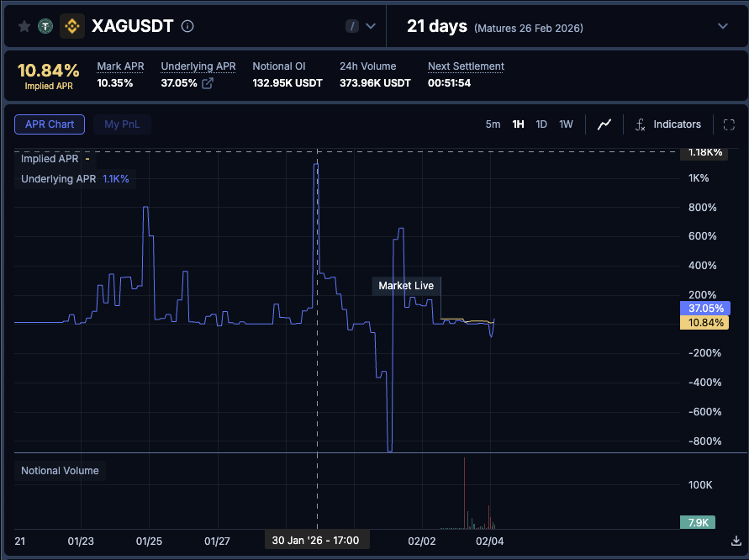Open the Underlying APR external link icon
749x560 pixels.
click(x=208, y=83)
